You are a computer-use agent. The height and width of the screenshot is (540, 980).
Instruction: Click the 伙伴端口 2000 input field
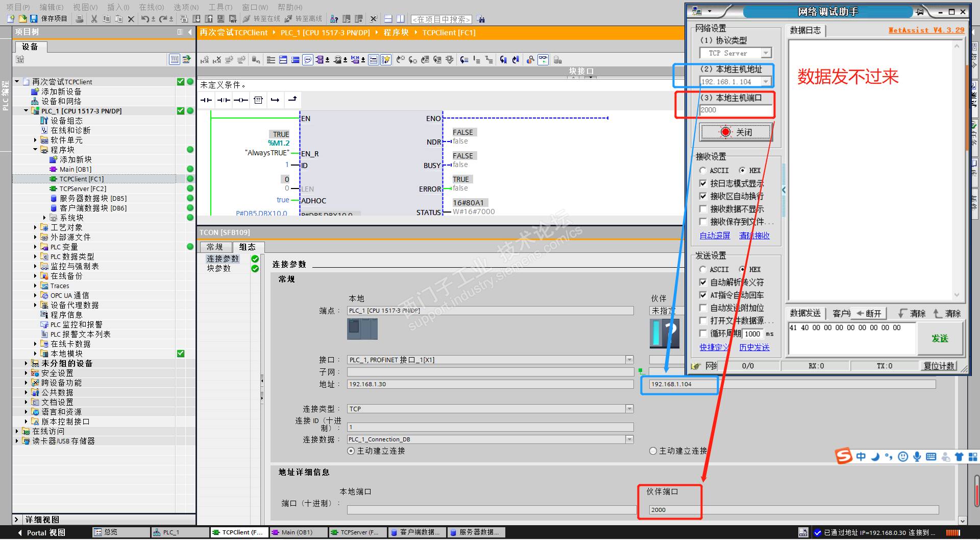pyautogui.click(x=793, y=510)
